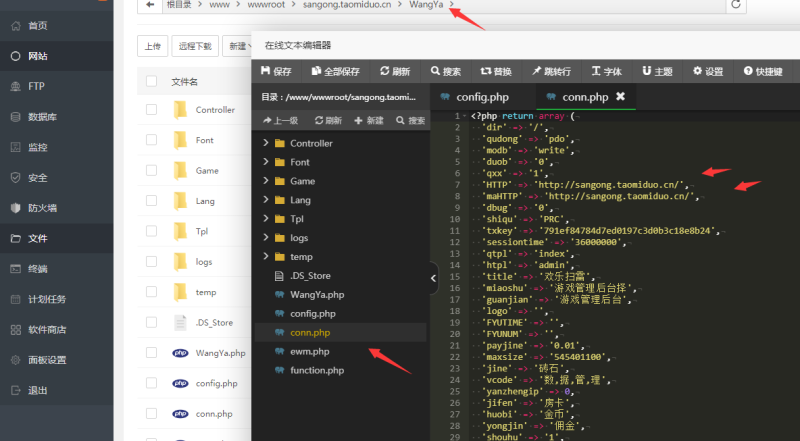Image resolution: width=800 pixels, height=441 pixels.
Task: Expand the Tpl folder in tree
Action: [x=266, y=218]
